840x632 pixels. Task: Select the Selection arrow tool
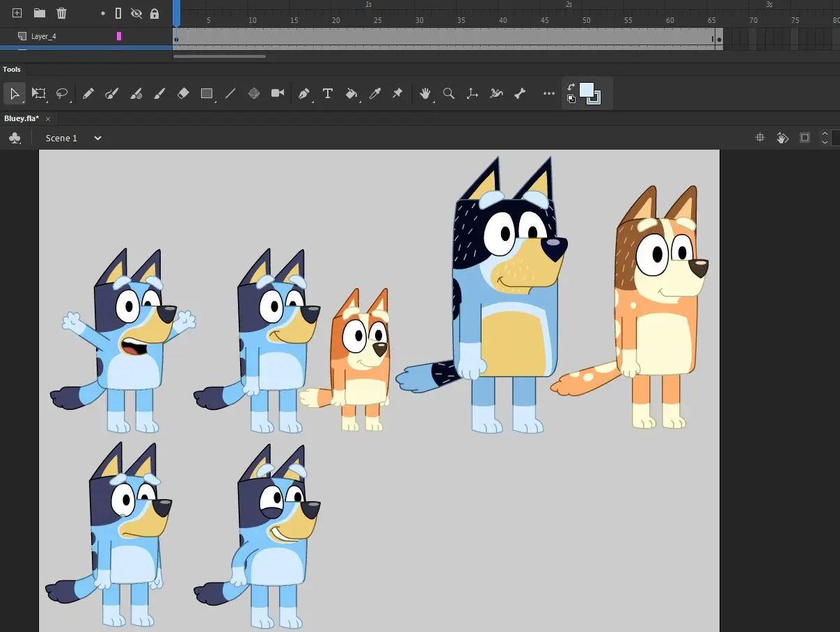[x=14, y=93]
